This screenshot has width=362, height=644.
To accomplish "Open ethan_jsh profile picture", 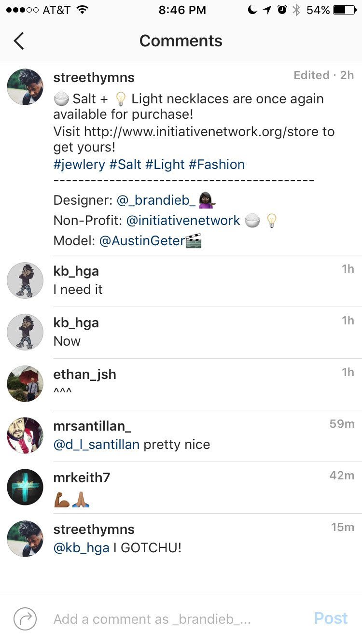I will pos(25,384).
